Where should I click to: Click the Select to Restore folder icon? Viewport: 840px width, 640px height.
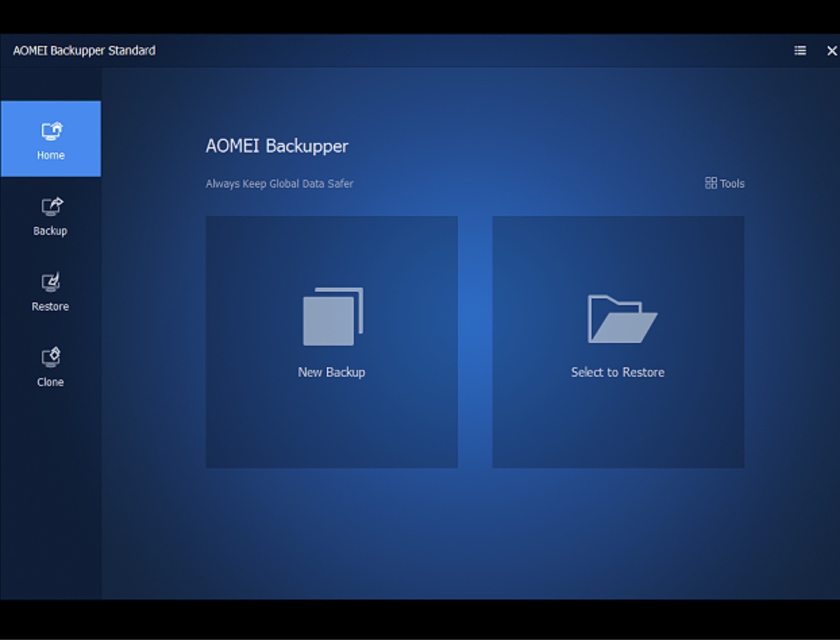tap(622, 319)
